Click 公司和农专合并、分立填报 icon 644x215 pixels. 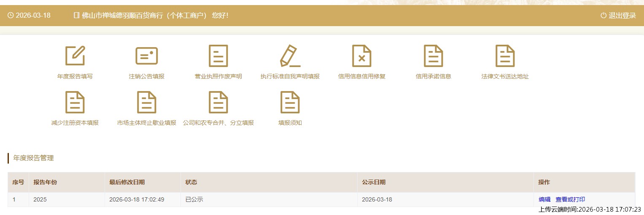pos(218,102)
